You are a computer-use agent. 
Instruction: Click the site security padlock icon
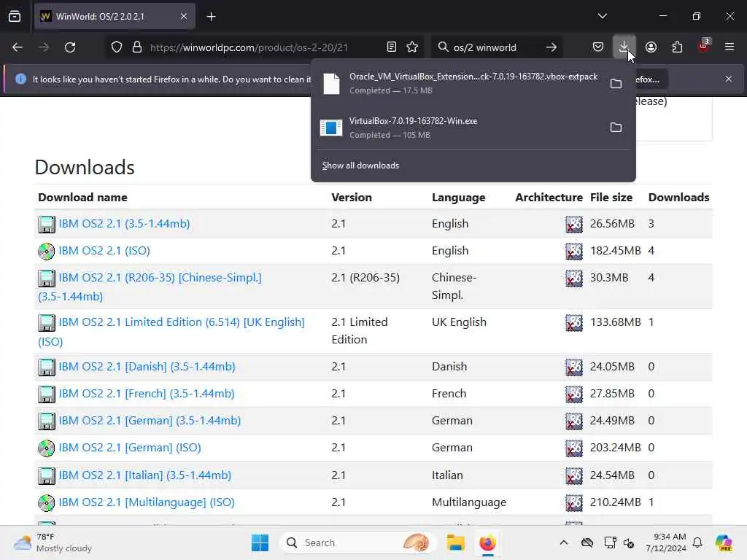pos(137,47)
